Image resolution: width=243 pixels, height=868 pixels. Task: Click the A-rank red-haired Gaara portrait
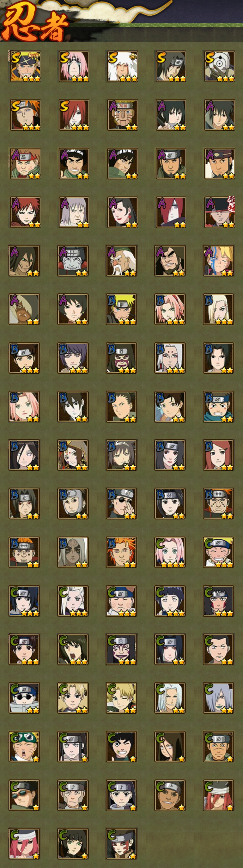tap(25, 212)
